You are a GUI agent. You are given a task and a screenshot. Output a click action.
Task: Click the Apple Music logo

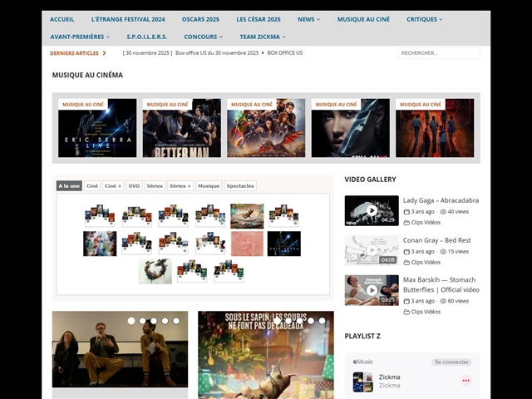click(x=362, y=362)
